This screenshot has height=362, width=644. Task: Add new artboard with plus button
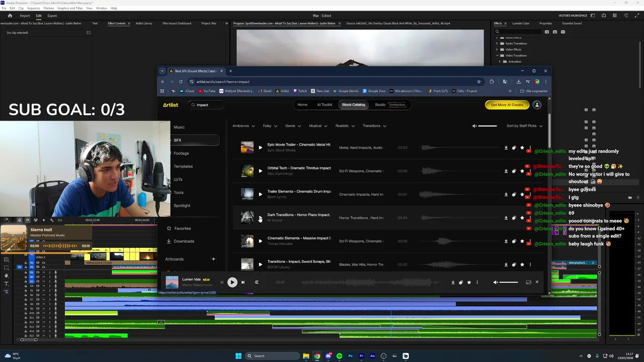pos(213,259)
